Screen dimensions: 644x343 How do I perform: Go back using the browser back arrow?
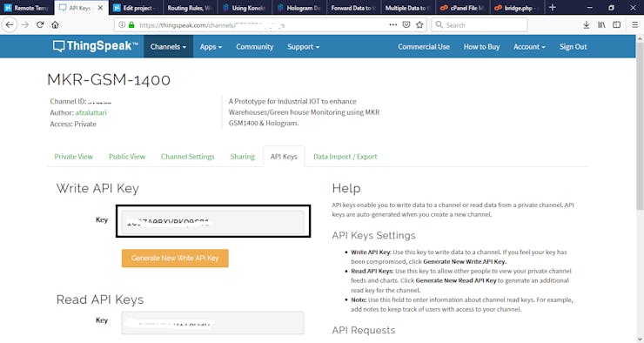tap(10, 24)
